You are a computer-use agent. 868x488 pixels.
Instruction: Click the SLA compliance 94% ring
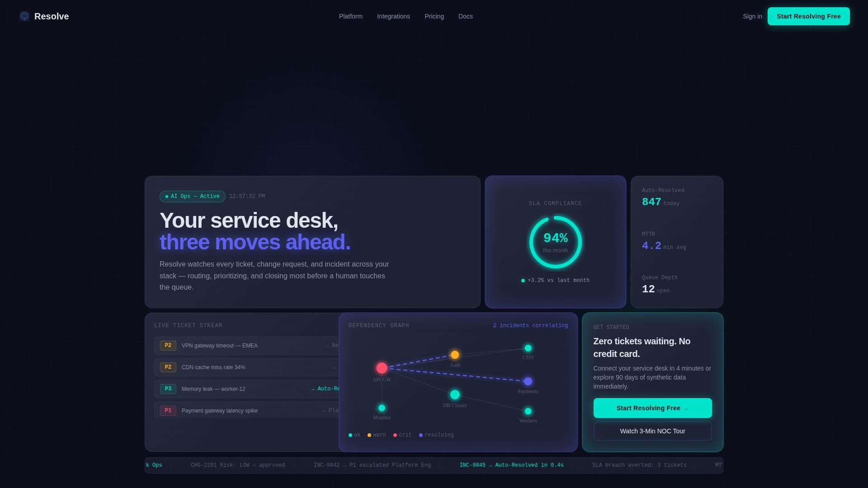555,242
